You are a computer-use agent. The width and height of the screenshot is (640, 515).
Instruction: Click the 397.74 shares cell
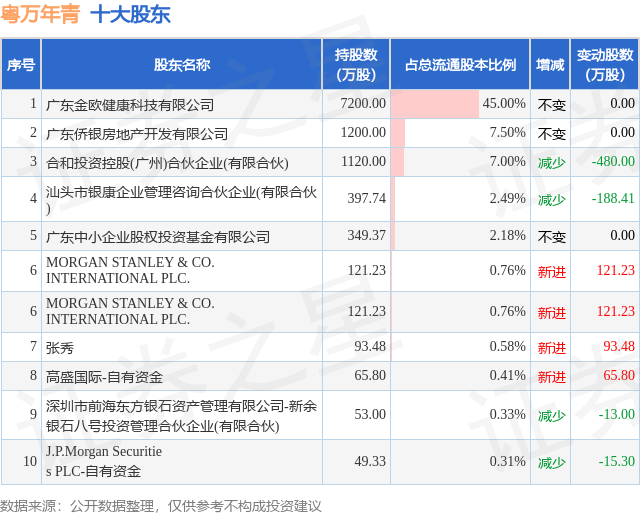pyautogui.click(x=366, y=198)
